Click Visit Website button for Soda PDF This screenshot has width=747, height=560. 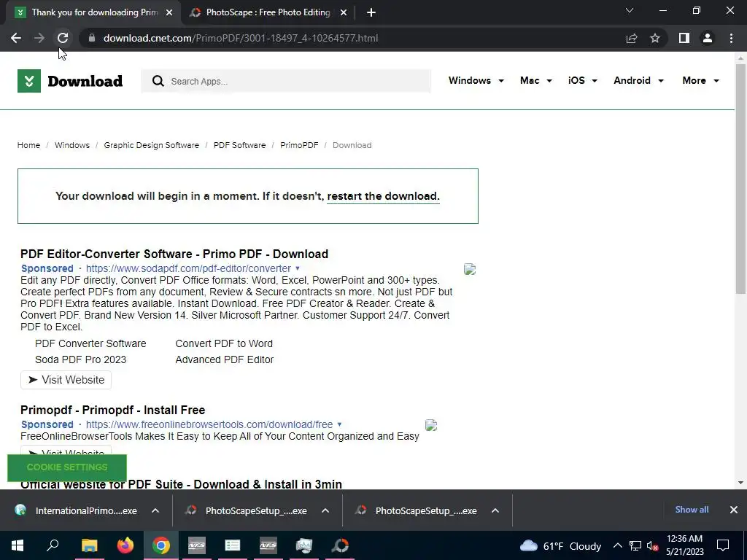click(x=66, y=380)
